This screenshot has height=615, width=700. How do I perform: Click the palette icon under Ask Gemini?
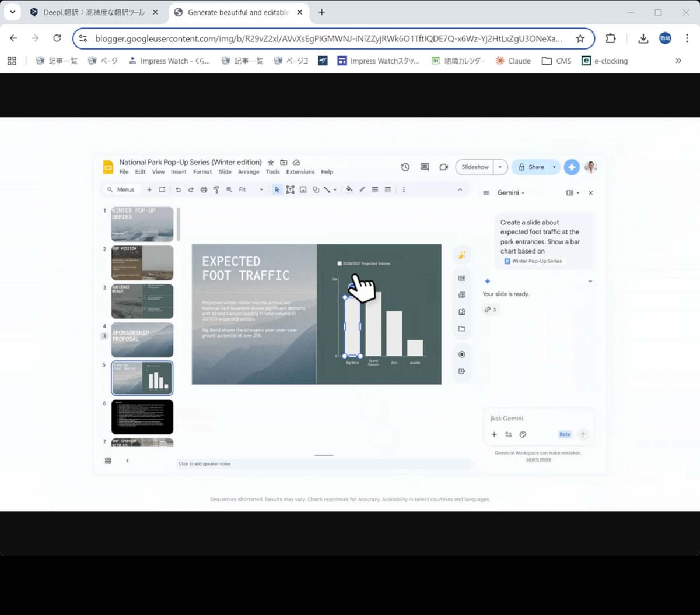pos(523,434)
